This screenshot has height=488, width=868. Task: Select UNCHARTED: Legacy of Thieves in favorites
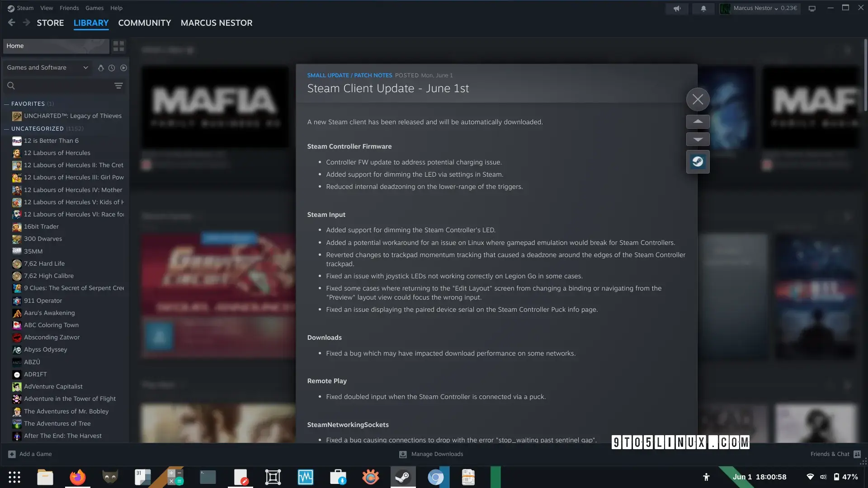tap(68, 116)
